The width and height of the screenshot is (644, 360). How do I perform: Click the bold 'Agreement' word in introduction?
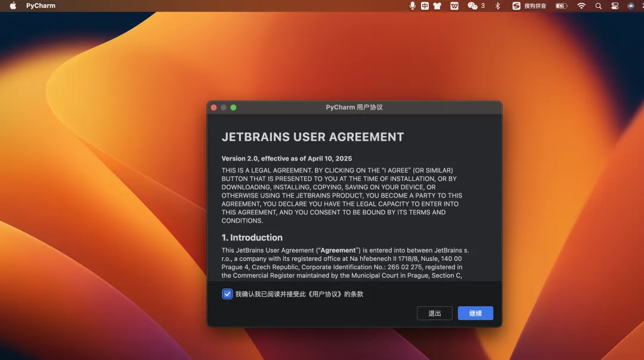click(338, 250)
